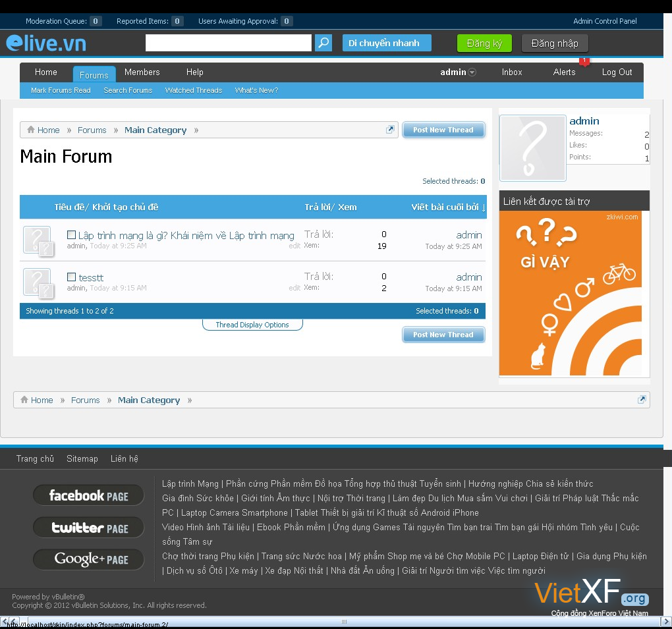Click Trang chủ in footer
Viewport: 672px width, 629px height.
pyautogui.click(x=35, y=458)
